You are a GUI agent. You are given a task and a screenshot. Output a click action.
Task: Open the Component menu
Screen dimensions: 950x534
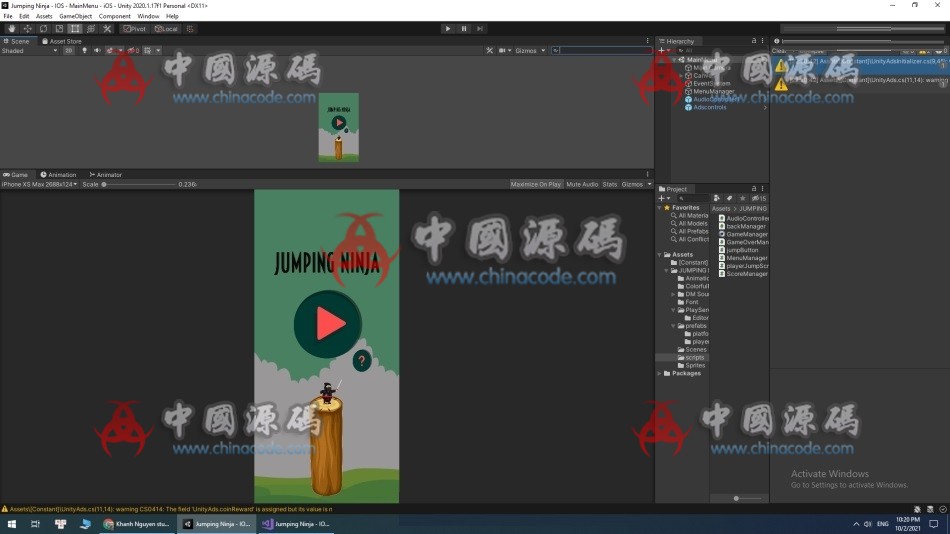[115, 16]
